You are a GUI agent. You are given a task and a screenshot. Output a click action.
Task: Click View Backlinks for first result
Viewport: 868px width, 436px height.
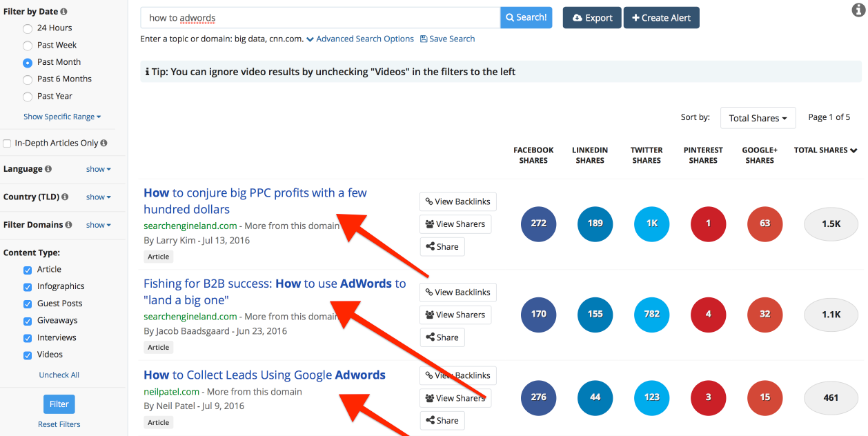[x=457, y=201]
